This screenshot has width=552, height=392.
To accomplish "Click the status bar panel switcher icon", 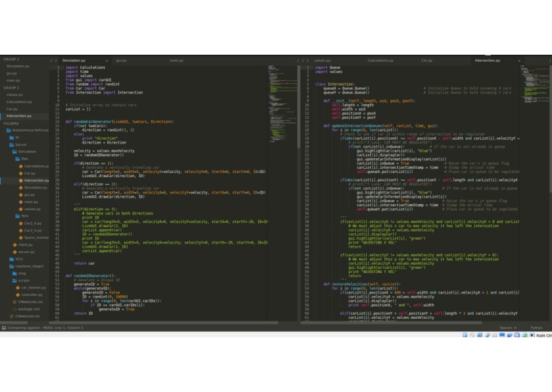I will point(3,328).
